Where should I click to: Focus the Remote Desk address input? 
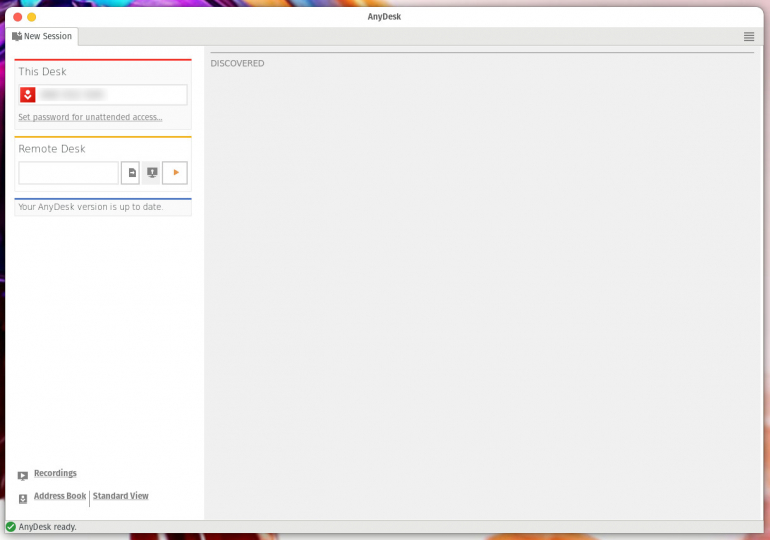[x=68, y=173]
